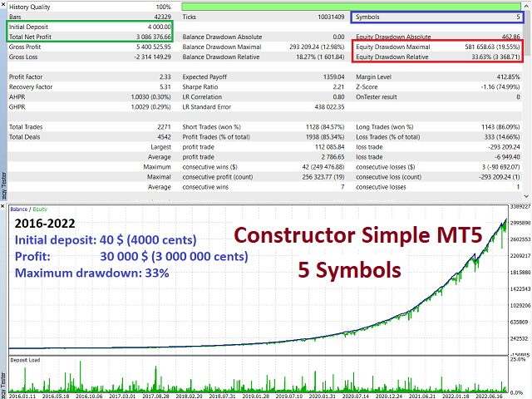Select the Expected Payoff value 1359.04

(334, 77)
